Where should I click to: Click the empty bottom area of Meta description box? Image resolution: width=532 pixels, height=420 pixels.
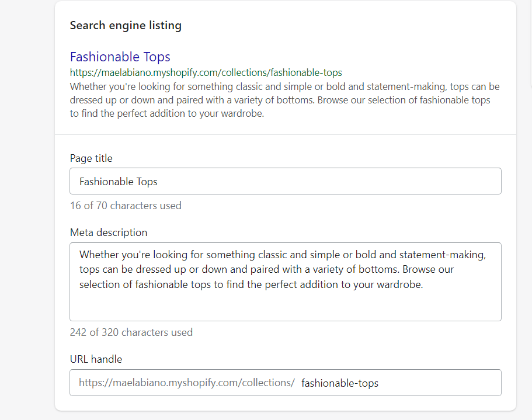click(285, 307)
